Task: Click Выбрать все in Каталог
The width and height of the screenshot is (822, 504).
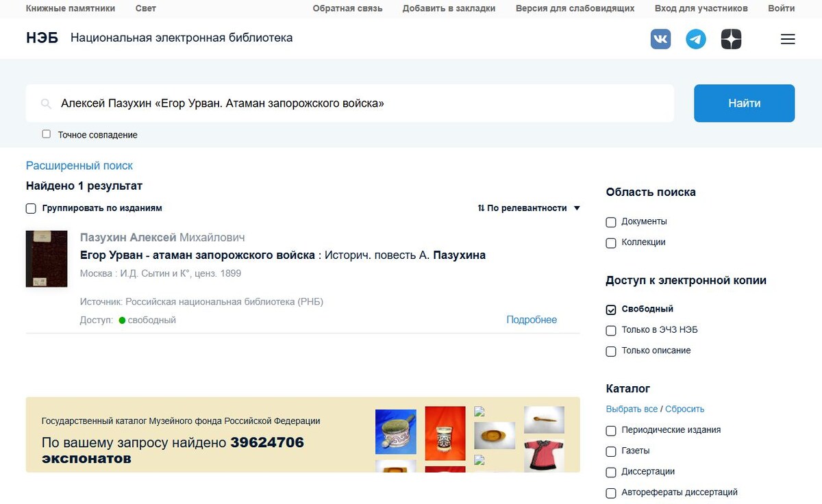Action: point(632,409)
